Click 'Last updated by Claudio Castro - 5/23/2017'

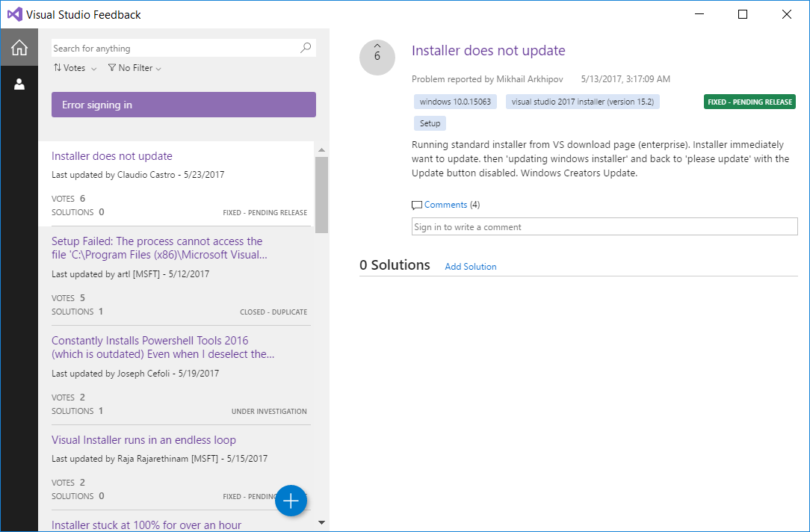(x=138, y=175)
